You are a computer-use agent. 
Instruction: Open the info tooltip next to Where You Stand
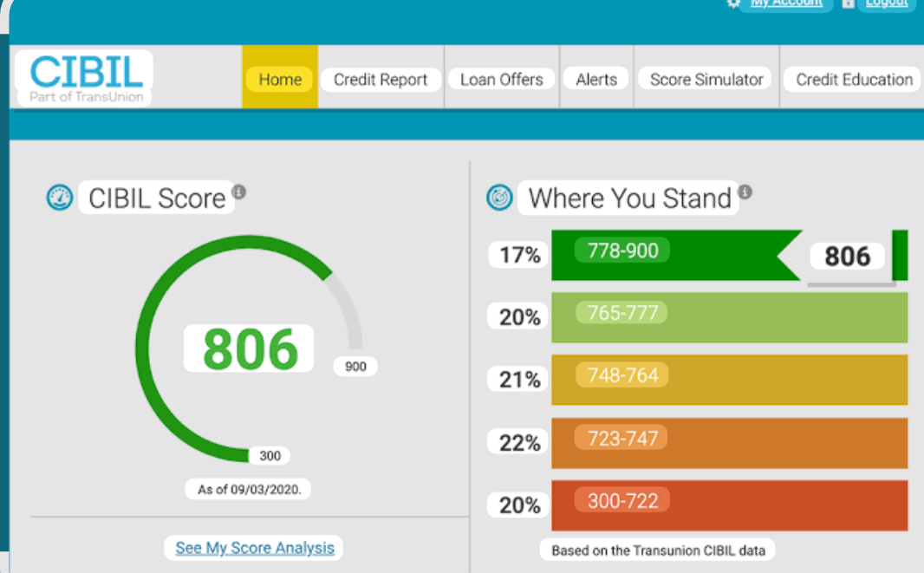coord(745,192)
